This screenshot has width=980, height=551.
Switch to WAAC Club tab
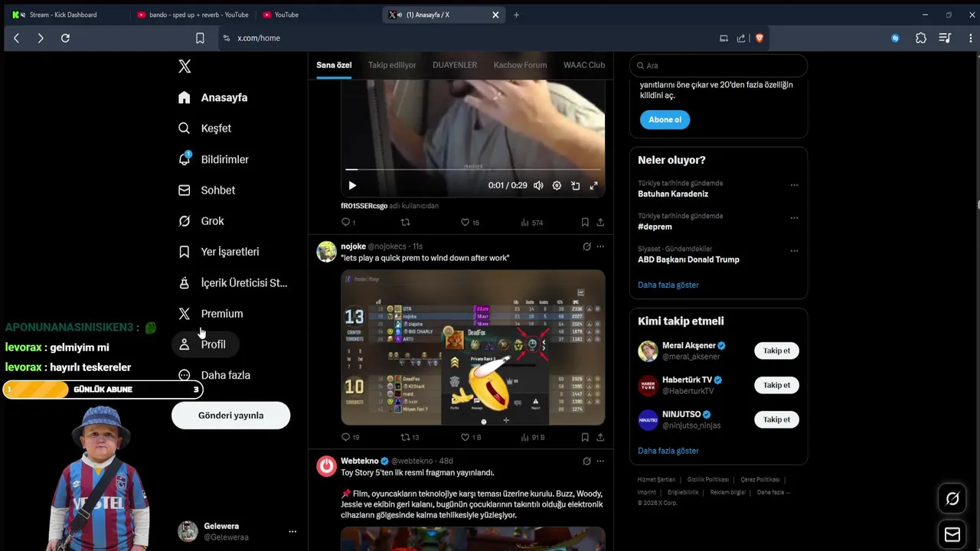coord(584,65)
